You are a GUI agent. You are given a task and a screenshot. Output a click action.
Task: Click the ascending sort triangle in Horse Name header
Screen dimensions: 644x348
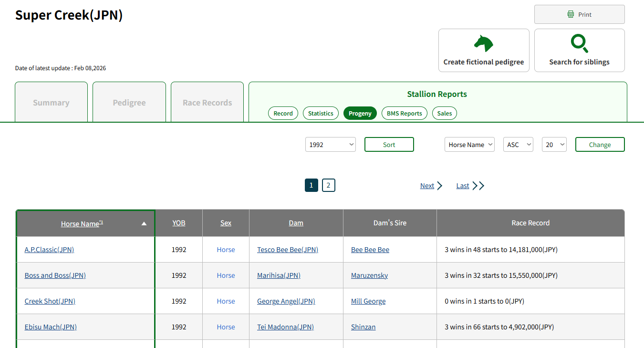tap(144, 223)
